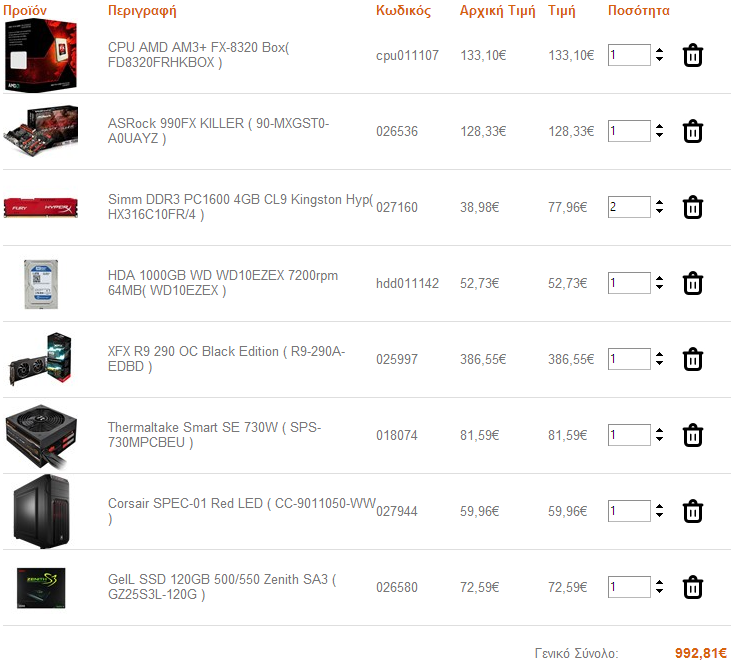Click XFX R9 290 graphics card thumbnail

click(x=41, y=359)
